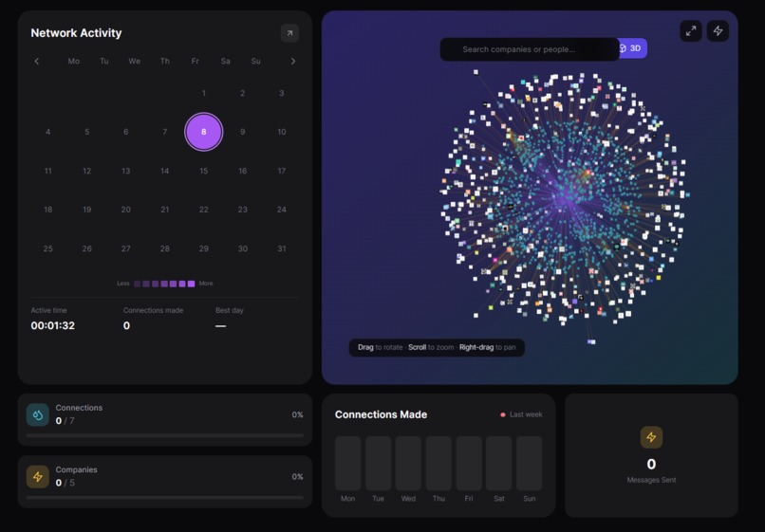This screenshot has width=765, height=532.
Task: Select day 10 in the calendar
Action: [x=282, y=132]
